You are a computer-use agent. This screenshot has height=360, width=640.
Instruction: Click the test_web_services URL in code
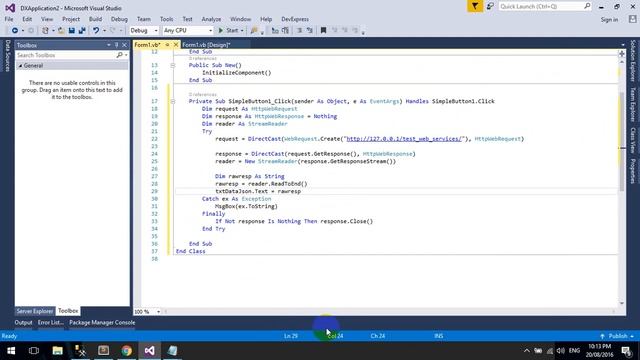[404, 139]
